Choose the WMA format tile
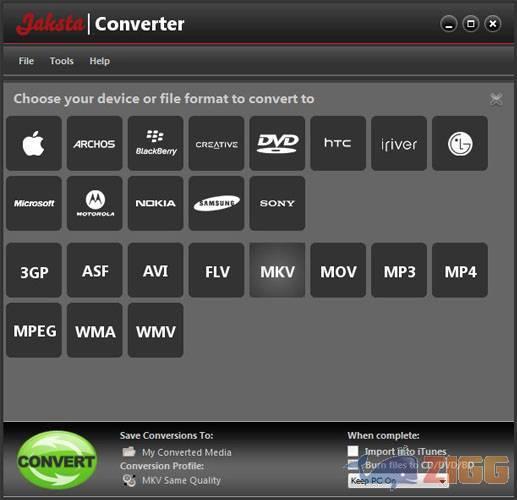This screenshot has width=517, height=500. click(x=95, y=330)
